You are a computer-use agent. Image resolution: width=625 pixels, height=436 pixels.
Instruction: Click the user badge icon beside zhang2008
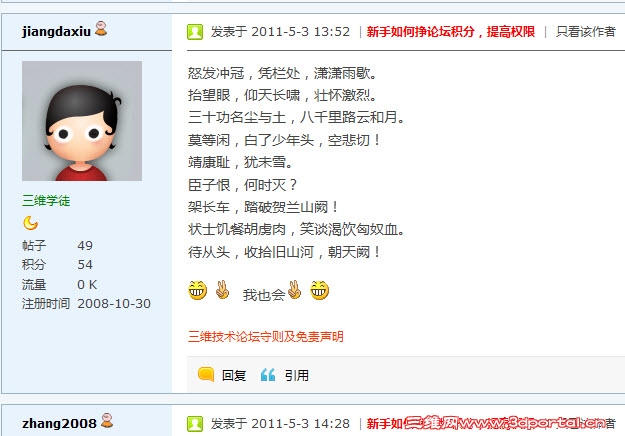coord(107,421)
